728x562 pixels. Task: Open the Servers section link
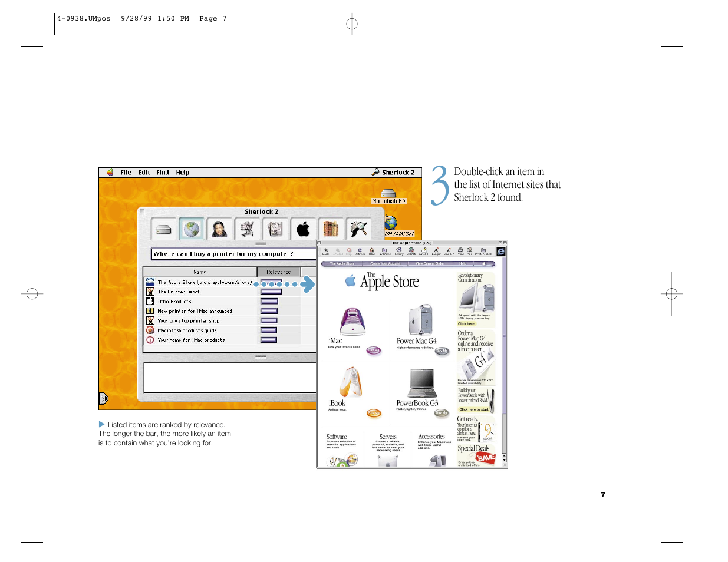coord(388,437)
